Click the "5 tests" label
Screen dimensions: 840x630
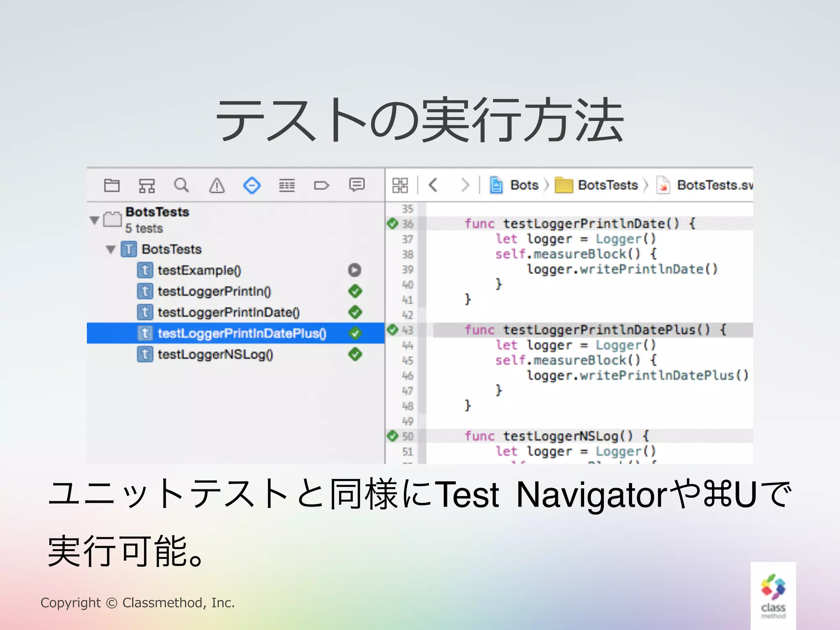click(x=144, y=228)
